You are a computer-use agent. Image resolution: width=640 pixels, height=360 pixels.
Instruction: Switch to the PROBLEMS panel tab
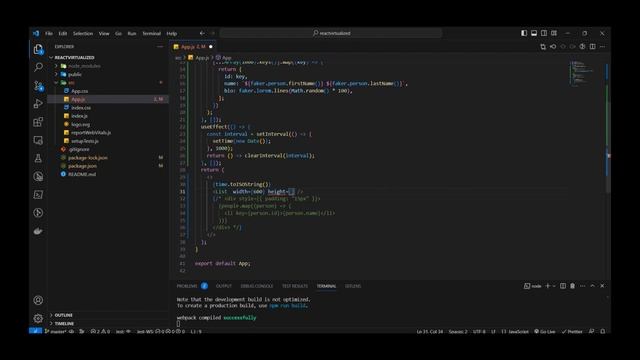(x=192, y=286)
